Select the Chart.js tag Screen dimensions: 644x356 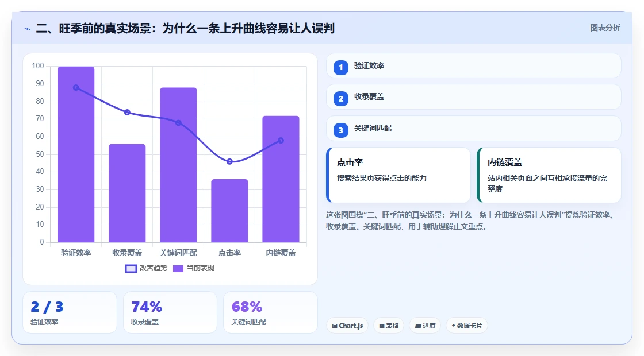(x=347, y=326)
